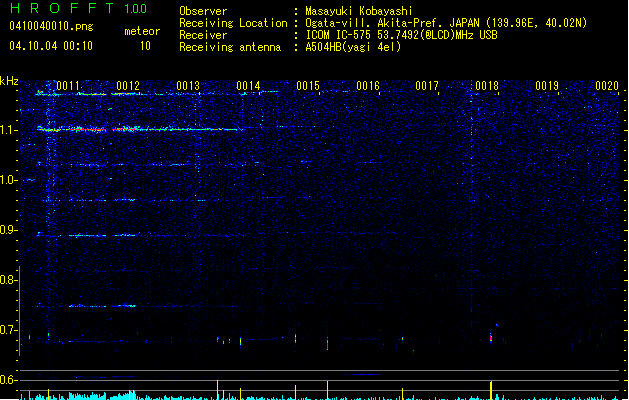The width and height of the screenshot is (629, 400).
Task: Click the 0.9 kHz axis label
Action: (x=9, y=230)
